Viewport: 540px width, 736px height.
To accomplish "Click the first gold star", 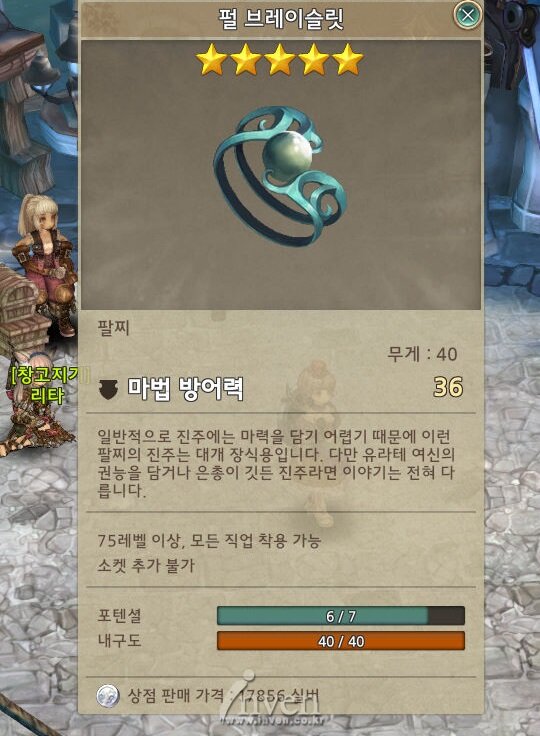I will [x=212, y=60].
